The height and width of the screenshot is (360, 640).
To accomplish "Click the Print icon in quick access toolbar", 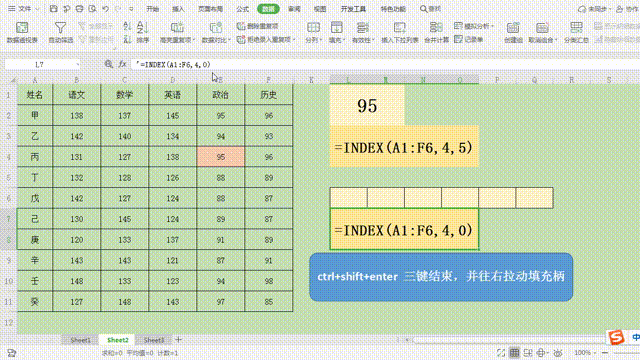I will point(80,9).
